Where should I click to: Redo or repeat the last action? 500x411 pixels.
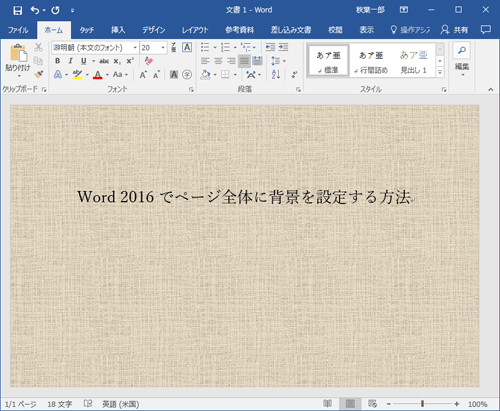(55, 10)
